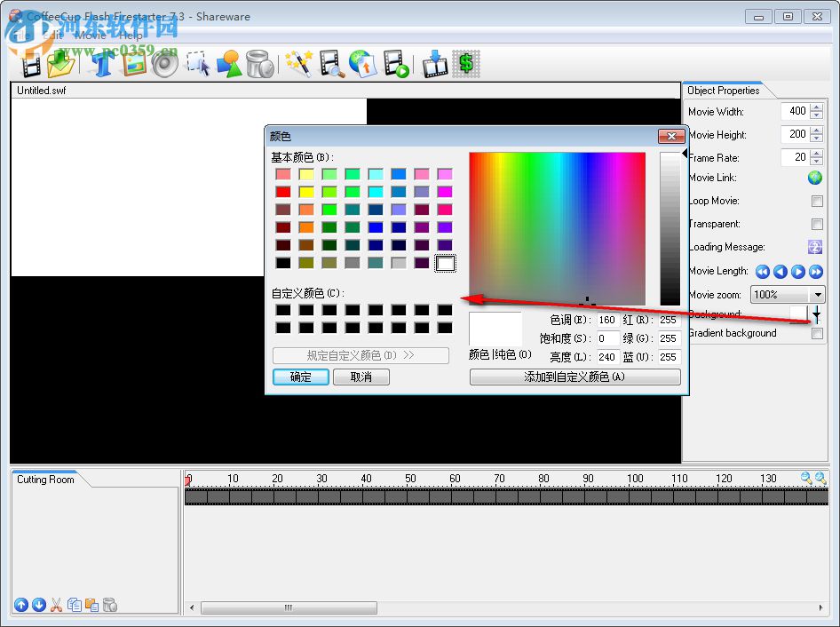Click the Movie Link globe icon
This screenshot has width=840, height=627.
pyautogui.click(x=814, y=178)
